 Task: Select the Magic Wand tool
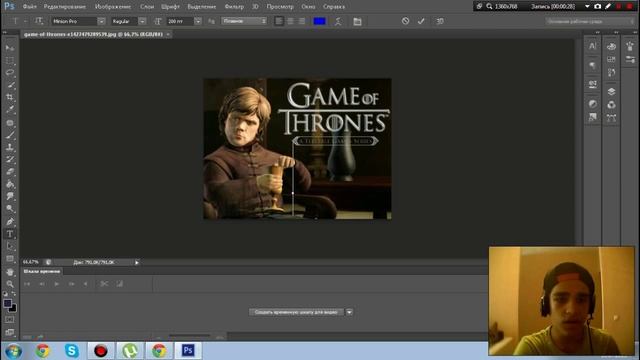tap(10, 85)
